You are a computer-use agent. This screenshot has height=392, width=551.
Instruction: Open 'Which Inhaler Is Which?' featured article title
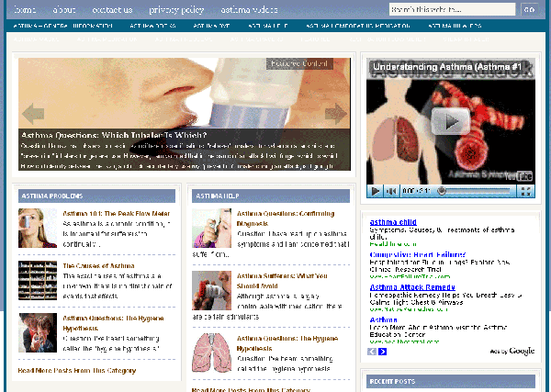pyautogui.click(x=114, y=135)
